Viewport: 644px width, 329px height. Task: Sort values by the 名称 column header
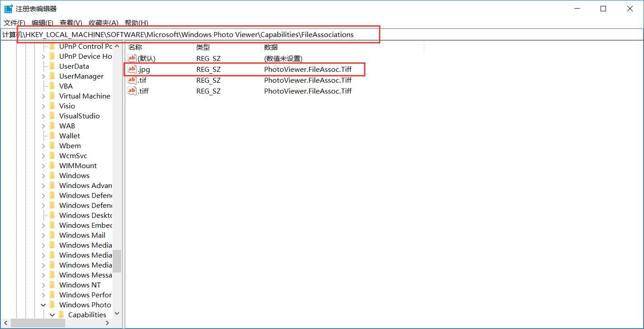(159, 47)
